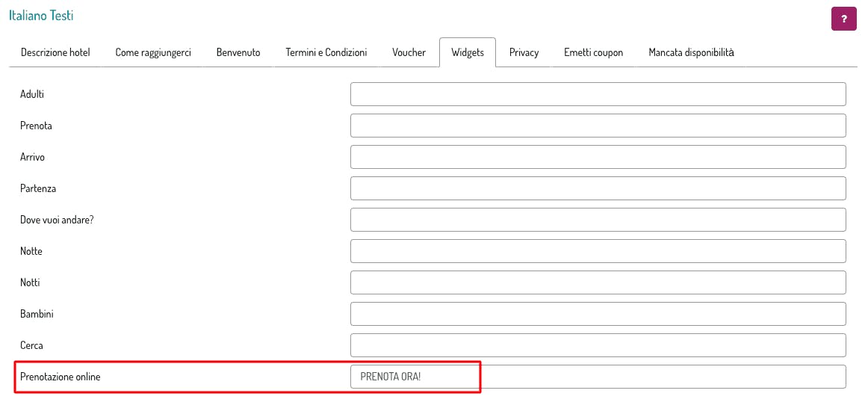
Task: Switch to Come raggiungerci tab
Action: click(153, 52)
